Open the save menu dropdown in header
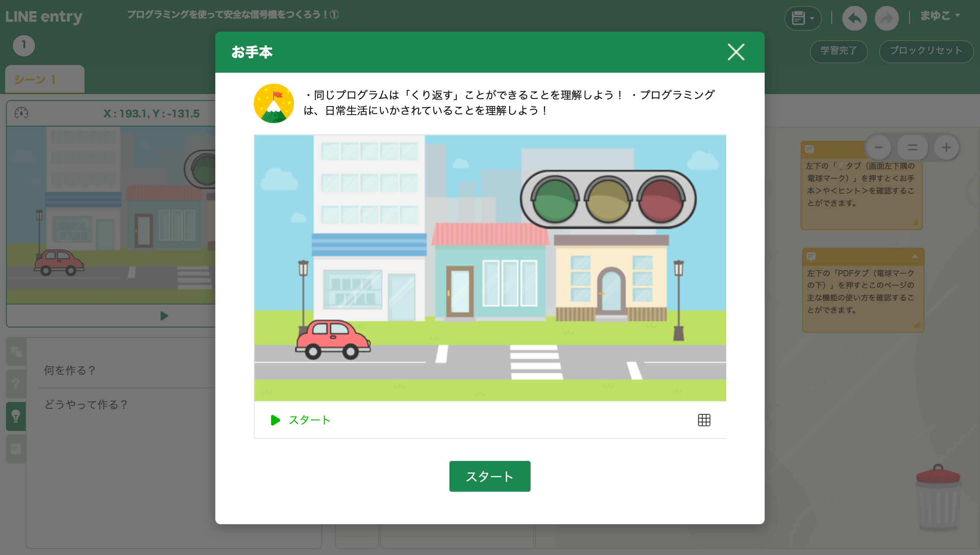980x555 pixels. [x=803, y=18]
